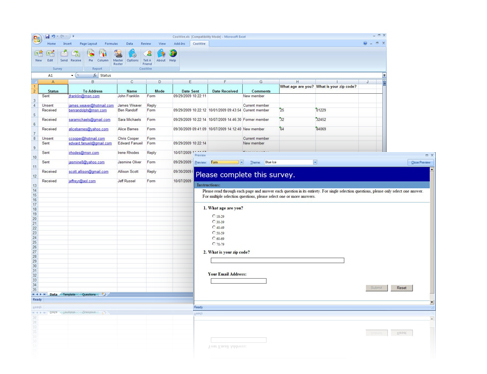
Task: Click the Reset button on survey form
Action: tap(402, 288)
